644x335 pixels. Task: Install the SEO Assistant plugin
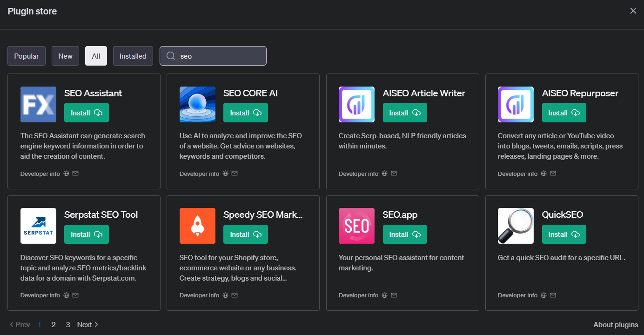tap(87, 113)
